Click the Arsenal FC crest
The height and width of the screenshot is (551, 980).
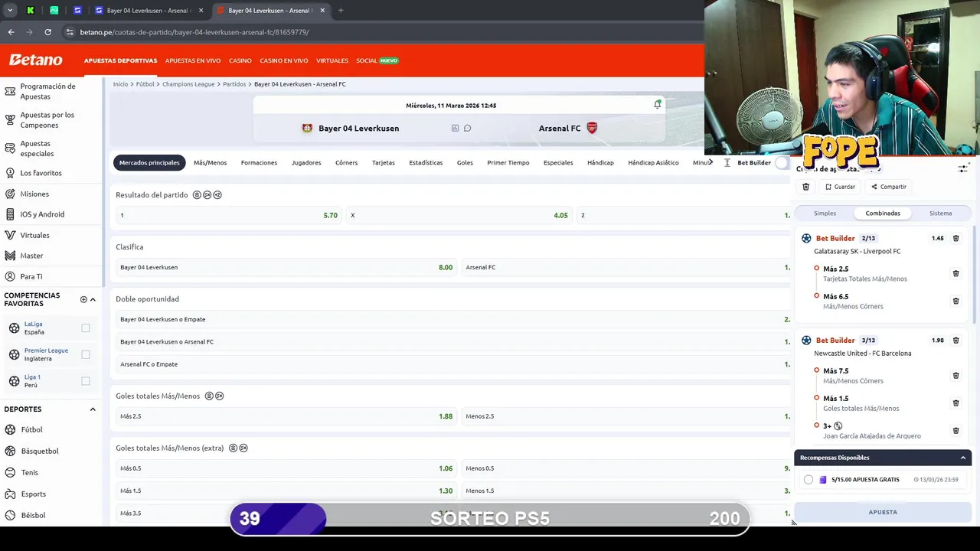(x=592, y=128)
